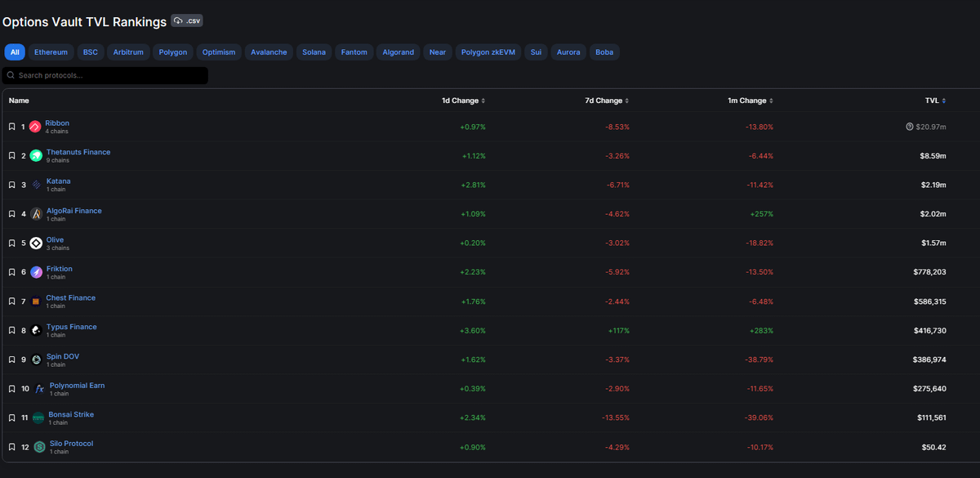The image size is (980, 478).
Task: Sort table by 7d Change column
Action: pos(607,101)
